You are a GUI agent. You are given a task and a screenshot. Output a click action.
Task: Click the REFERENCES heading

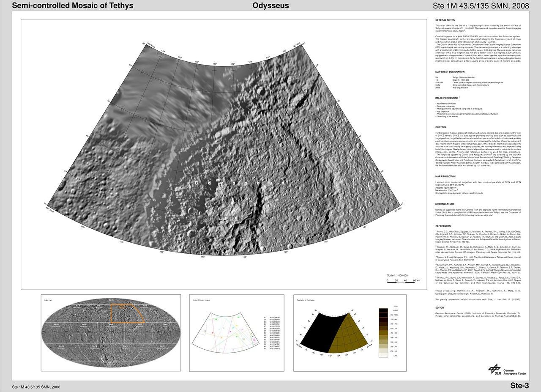coord(443,226)
